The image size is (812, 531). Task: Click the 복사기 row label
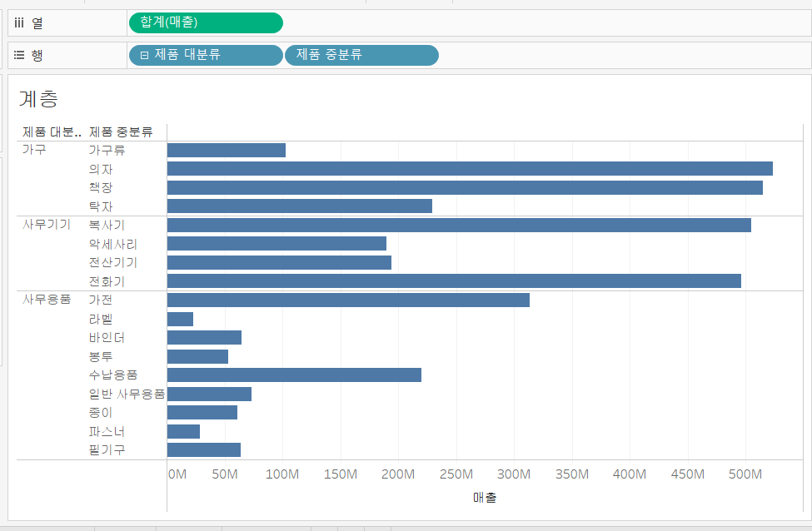pyautogui.click(x=107, y=225)
